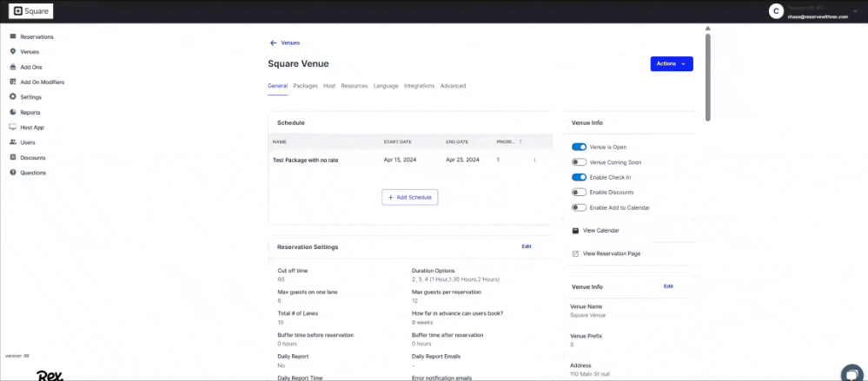Click Edit in Reservation Settings
The height and width of the screenshot is (381, 868).
tap(527, 246)
